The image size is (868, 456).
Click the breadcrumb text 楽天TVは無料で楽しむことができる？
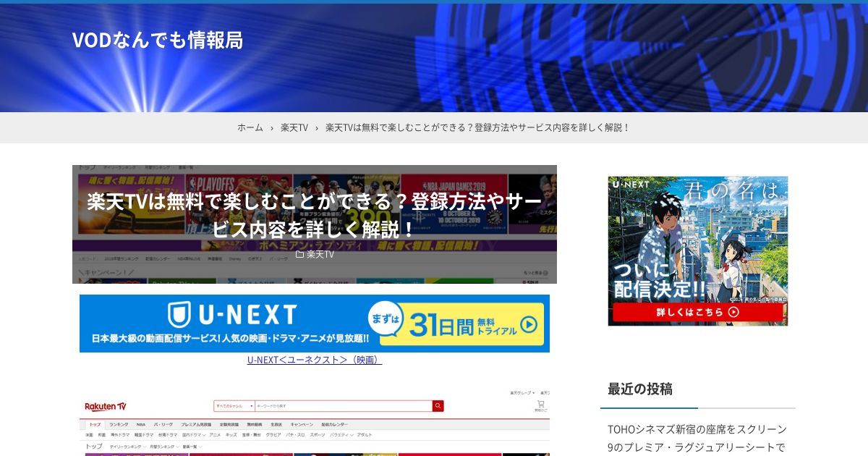coord(399,127)
